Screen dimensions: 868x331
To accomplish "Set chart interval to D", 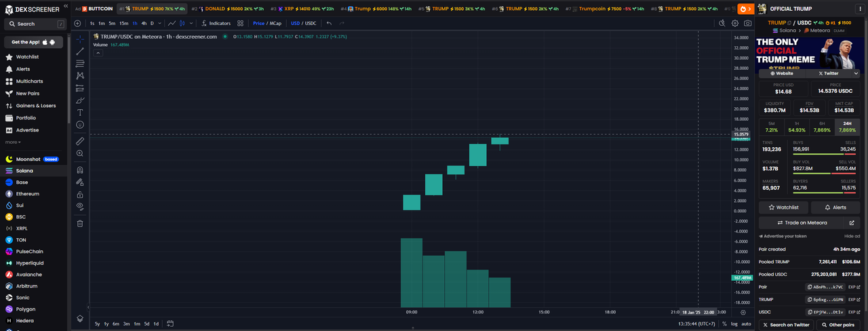I will (x=152, y=23).
